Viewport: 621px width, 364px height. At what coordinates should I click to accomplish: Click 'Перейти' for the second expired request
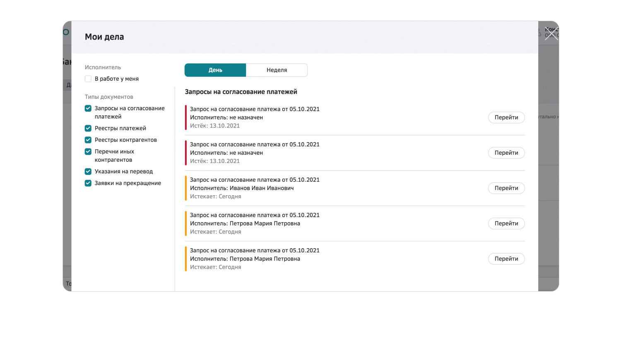point(506,153)
